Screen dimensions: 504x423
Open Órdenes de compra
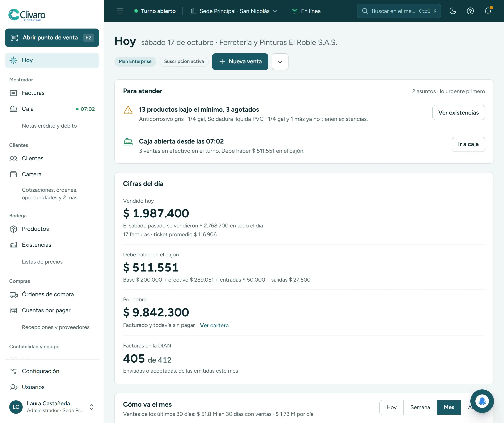[52, 294]
